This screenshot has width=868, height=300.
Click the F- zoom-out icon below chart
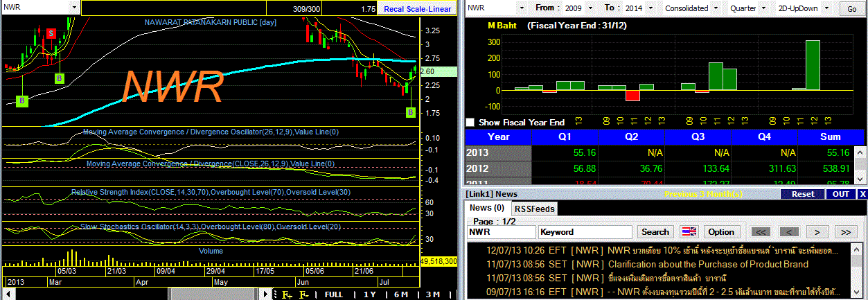pos(303,294)
